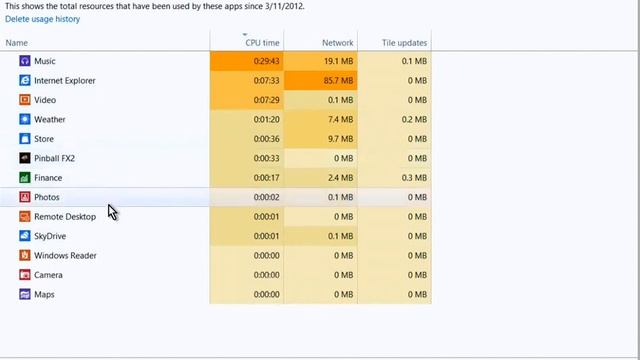The height and width of the screenshot is (360, 640).
Task: Click Music tile updates 0.1 MB
Action: tap(414, 61)
